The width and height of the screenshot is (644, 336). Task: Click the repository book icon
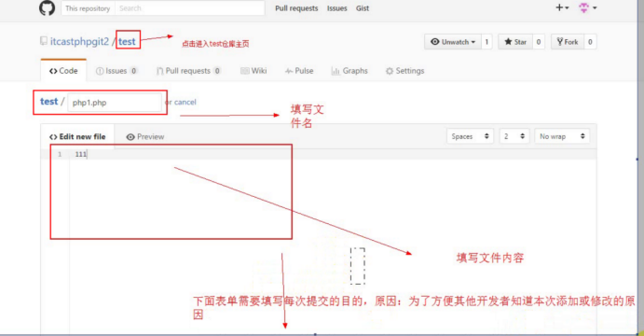44,41
